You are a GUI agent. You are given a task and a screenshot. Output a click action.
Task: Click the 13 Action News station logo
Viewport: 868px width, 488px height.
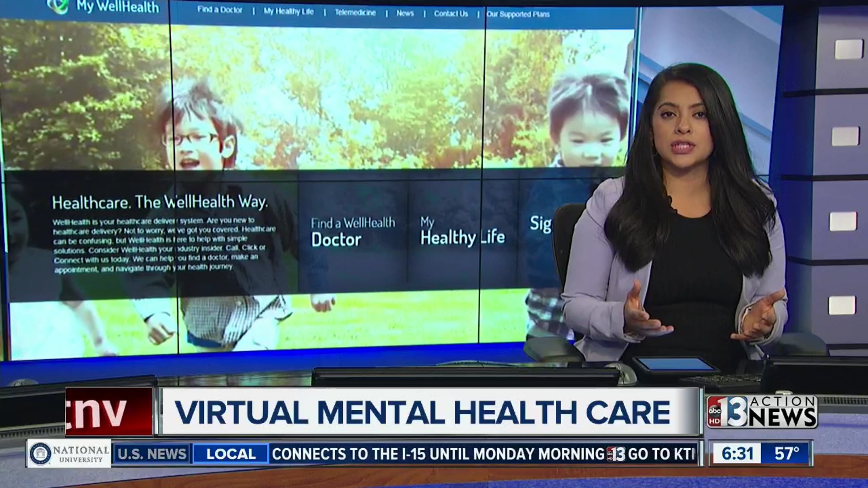click(762, 412)
